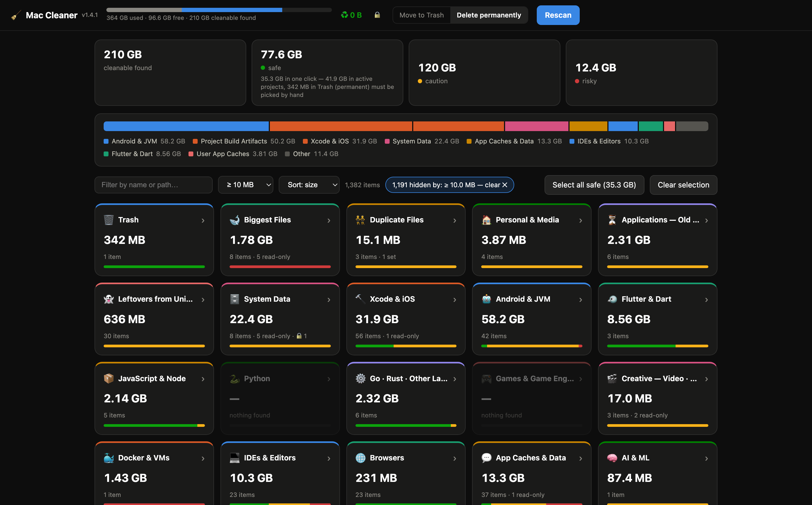
Task: Click the Mac Cleaner broom logo icon
Action: (16, 15)
